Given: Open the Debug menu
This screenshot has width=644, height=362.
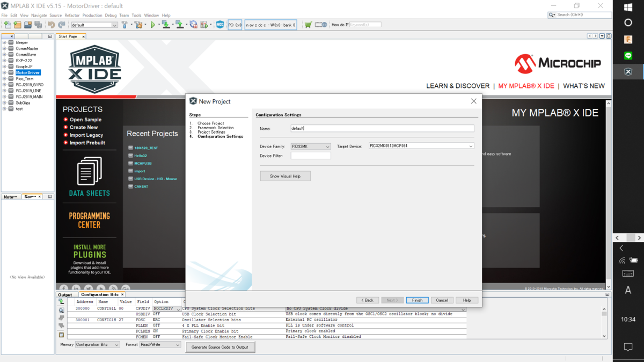Looking at the screenshot, I should (x=111, y=16).
